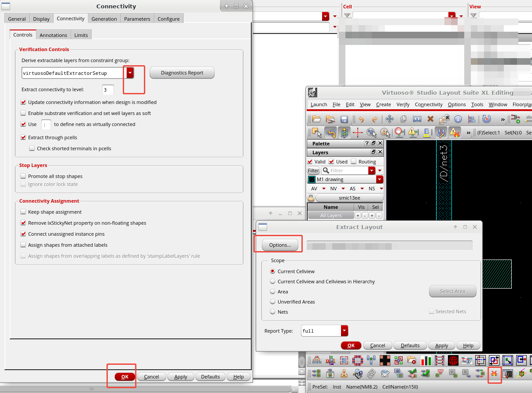Open the Annotations sub-tab
Viewport: 532px width, 393px height.
(53, 35)
